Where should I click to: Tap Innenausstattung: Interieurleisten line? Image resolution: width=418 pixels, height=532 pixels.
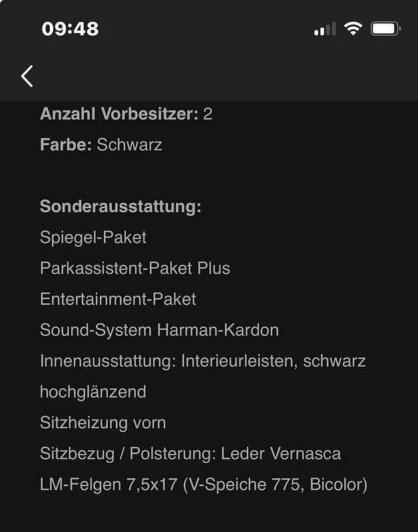[203, 360]
